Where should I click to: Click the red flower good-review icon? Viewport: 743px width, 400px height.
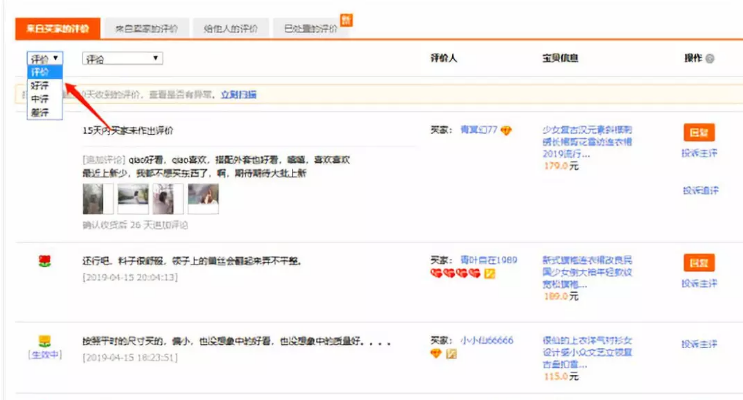point(45,261)
